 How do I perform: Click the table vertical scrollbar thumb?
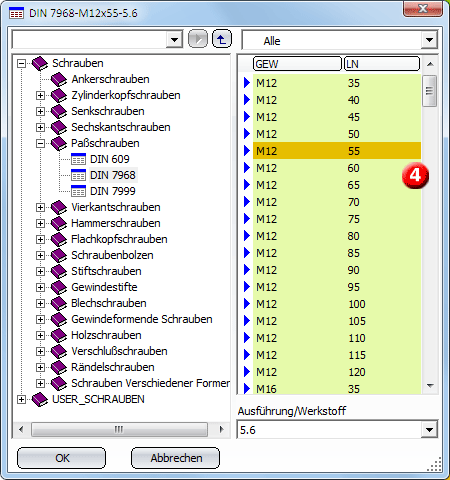coord(429,91)
